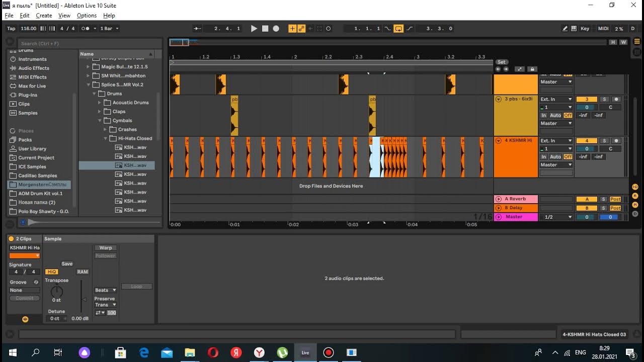Toggle the metronome button
Screen dimensions: 644x362
pos(86,29)
